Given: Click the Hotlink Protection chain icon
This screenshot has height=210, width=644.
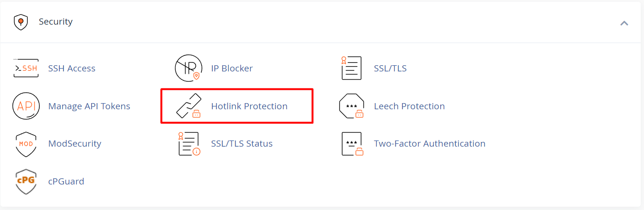Looking at the screenshot, I should pyautogui.click(x=188, y=106).
